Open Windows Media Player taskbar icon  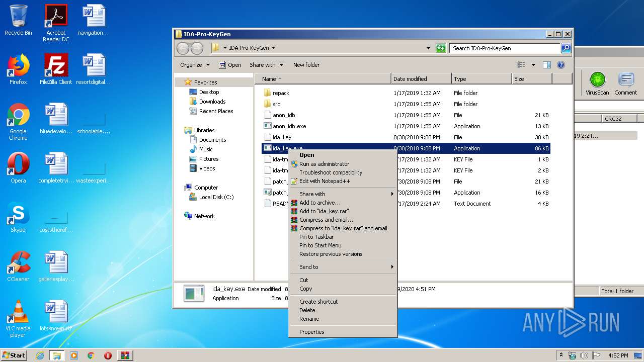(x=74, y=355)
